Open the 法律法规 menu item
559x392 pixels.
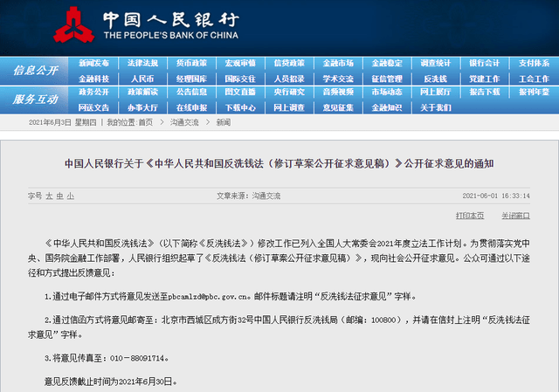(142, 64)
